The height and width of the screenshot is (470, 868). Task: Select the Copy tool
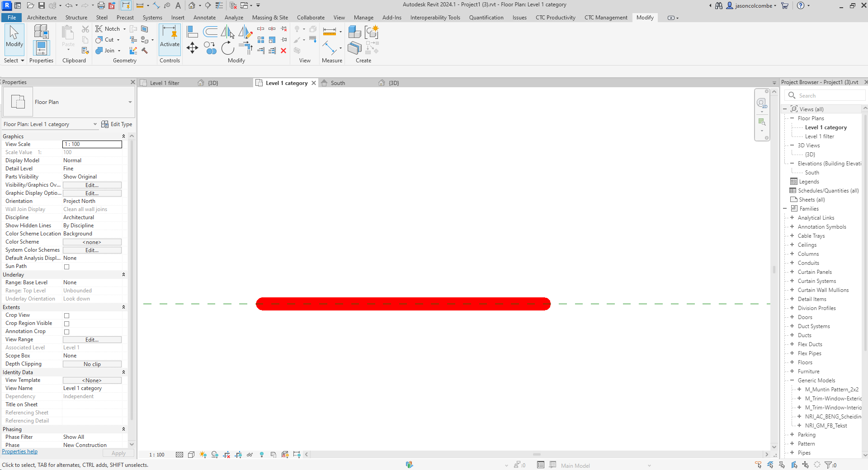(210, 47)
